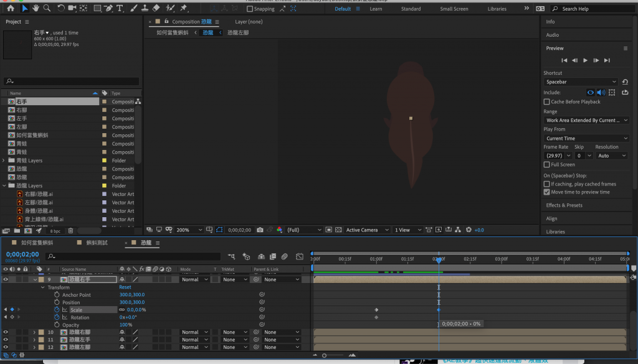The height and width of the screenshot is (364, 638).
Task: Take a snapshot with the camera icon
Action: (260, 230)
